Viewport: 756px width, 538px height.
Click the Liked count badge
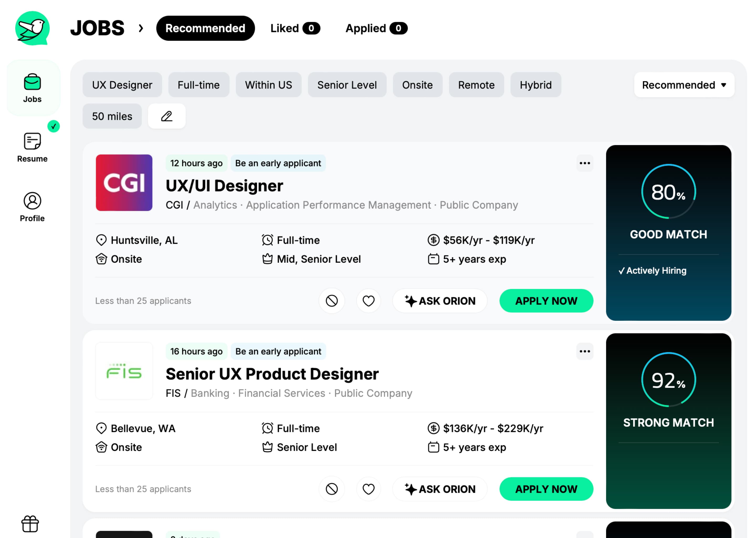[311, 28]
